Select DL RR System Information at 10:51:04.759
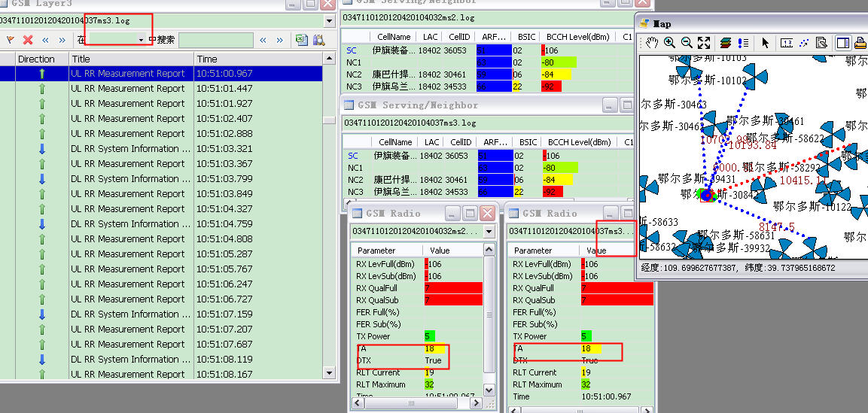Viewport: 868px width, 413px height. (161, 224)
